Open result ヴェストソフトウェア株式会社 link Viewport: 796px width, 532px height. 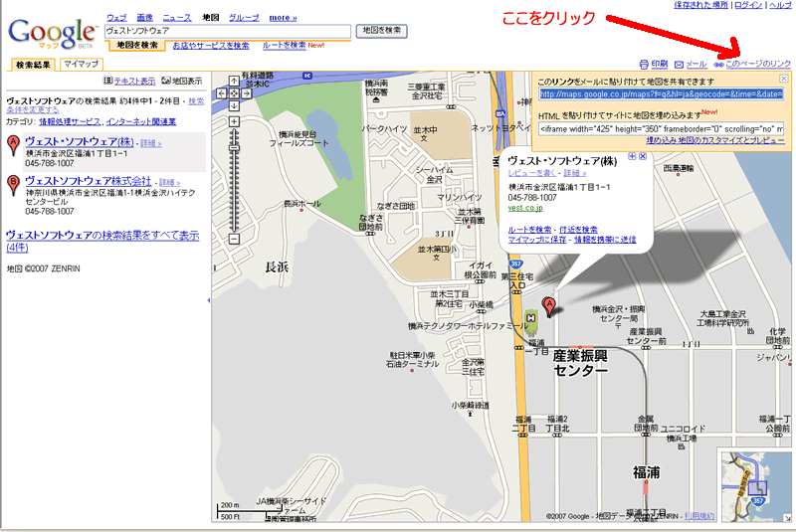[89, 181]
